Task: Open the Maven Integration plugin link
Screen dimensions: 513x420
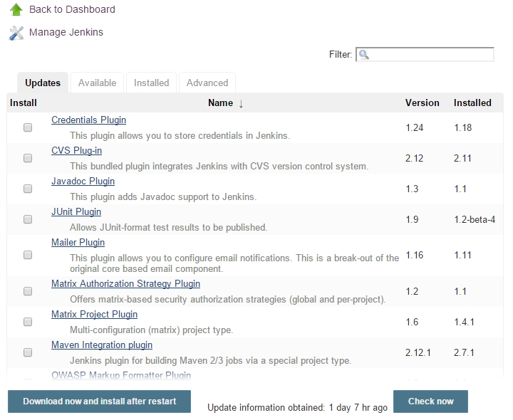Action: click(x=102, y=345)
